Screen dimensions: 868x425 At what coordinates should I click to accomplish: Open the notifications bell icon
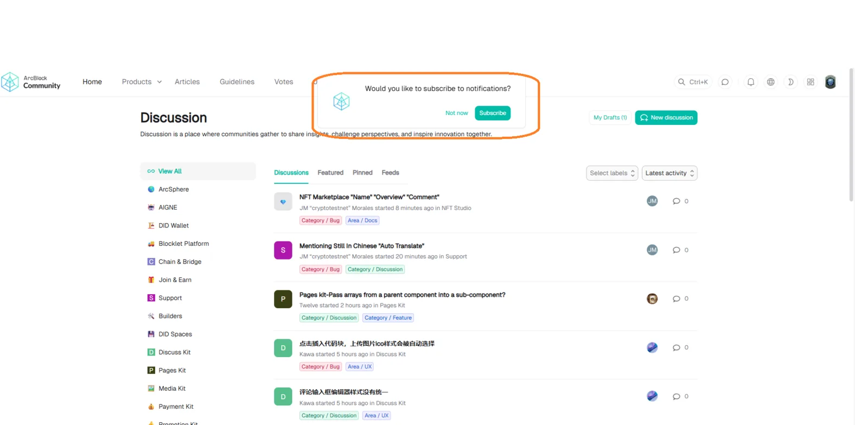point(751,82)
